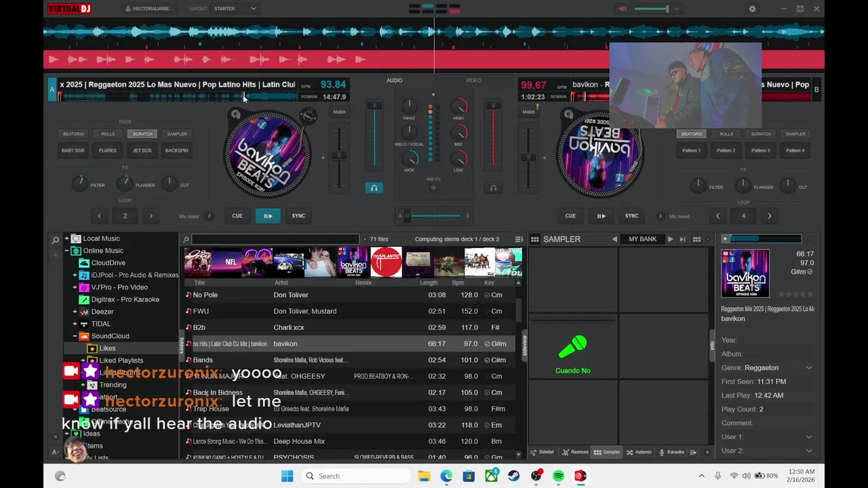The height and width of the screenshot is (488, 868).
Task: Expand the TIDAL folder
Action: [75, 324]
